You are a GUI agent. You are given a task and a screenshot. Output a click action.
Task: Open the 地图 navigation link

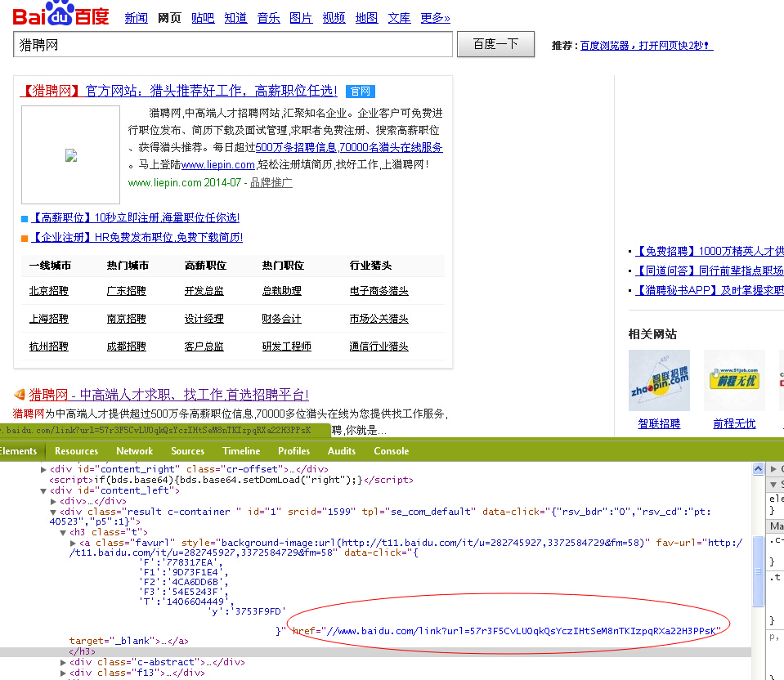[366, 18]
